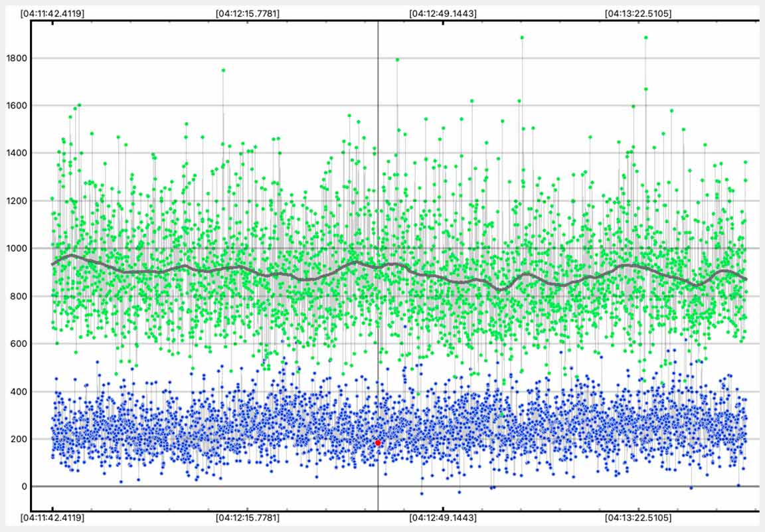Click the isolated green outlier point near 1750
Viewport: 765px width, 532px height.
(223, 70)
